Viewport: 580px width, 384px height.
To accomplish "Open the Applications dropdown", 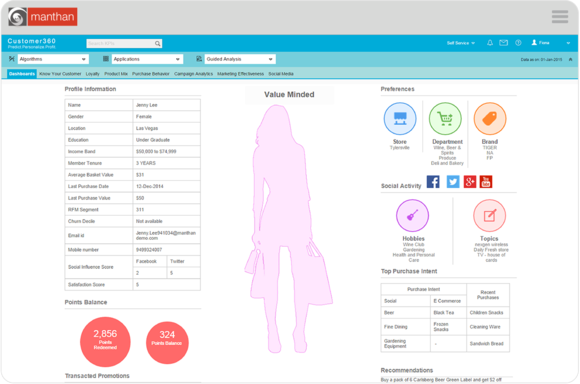I will point(147,59).
